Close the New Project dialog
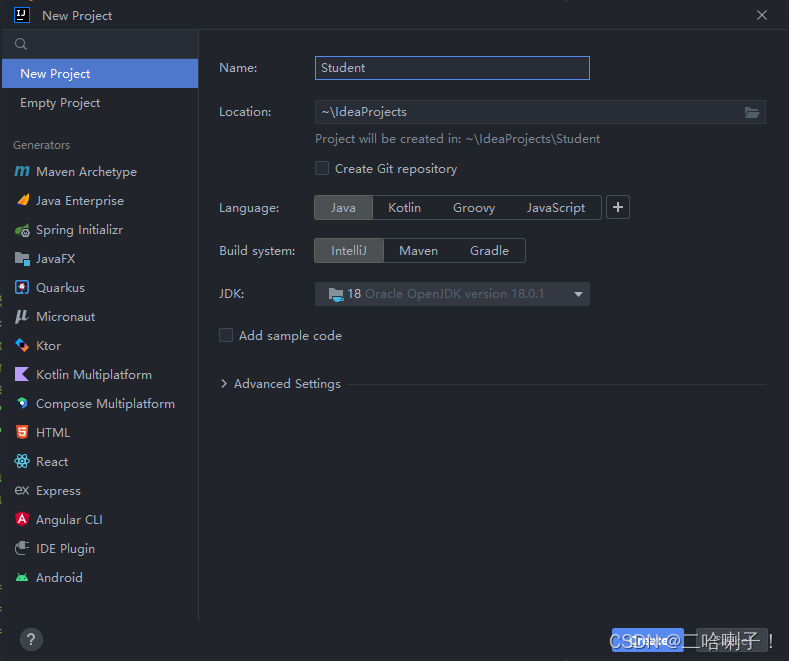The width and height of the screenshot is (789, 661). pyautogui.click(x=762, y=15)
